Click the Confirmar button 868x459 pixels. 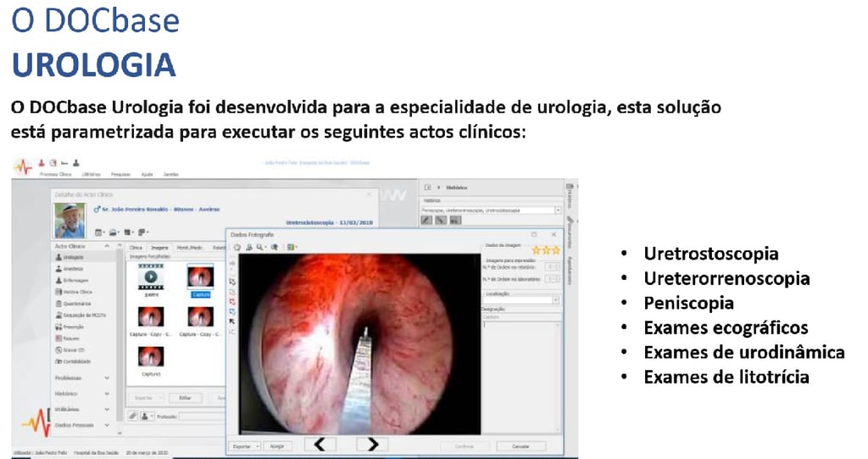click(x=465, y=445)
